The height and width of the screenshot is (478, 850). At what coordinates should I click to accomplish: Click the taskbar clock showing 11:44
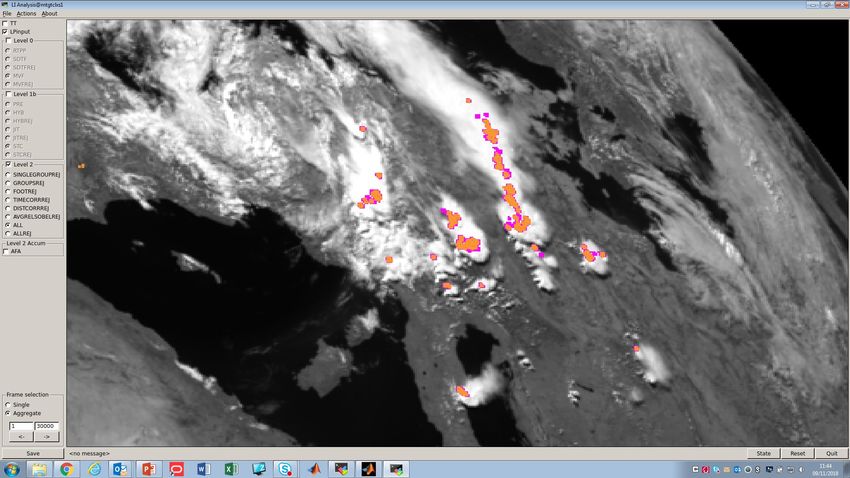tap(825, 469)
